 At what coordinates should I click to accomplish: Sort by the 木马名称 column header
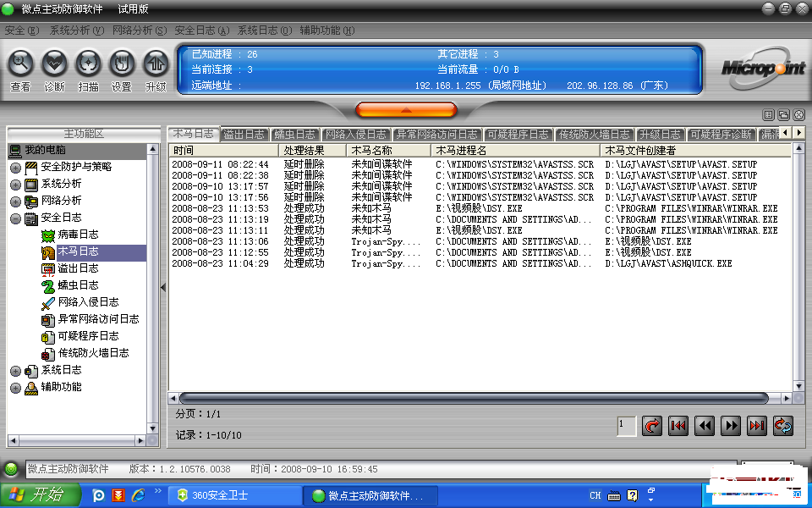[389, 151]
